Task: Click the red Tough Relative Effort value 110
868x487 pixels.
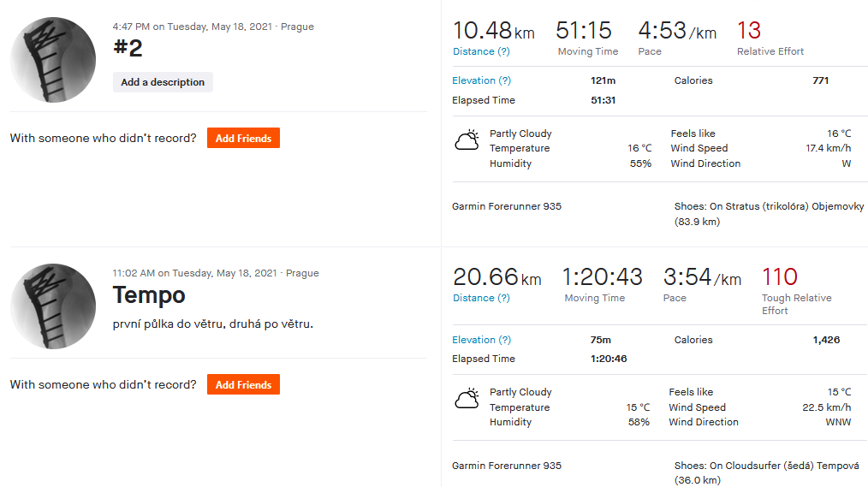Action: (x=780, y=276)
